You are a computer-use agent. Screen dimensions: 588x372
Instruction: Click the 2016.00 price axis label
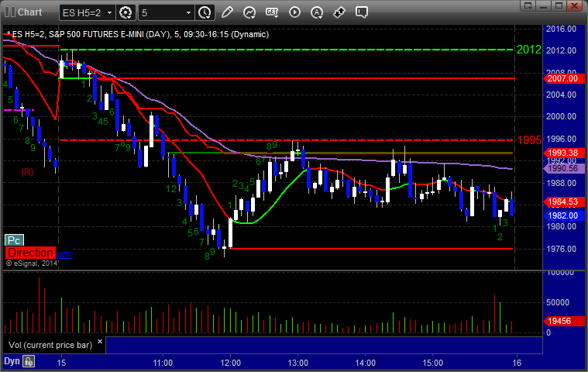(x=561, y=29)
